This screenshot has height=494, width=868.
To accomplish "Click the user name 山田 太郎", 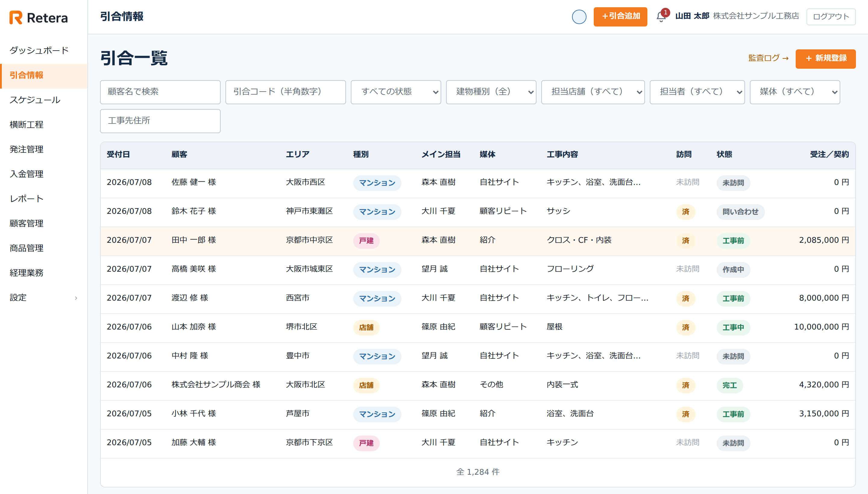I will (x=692, y=16).
